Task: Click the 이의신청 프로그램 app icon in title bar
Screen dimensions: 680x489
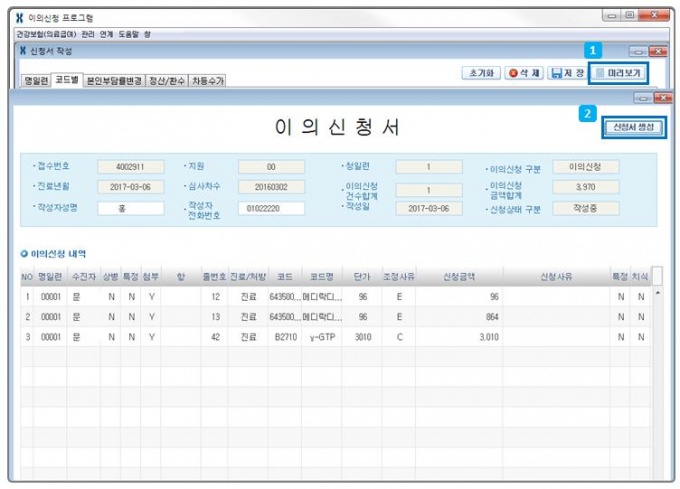Action: [20, 19]
